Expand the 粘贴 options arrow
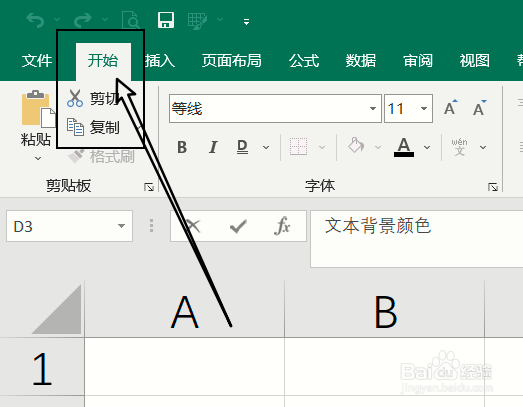Image resolution: width=523 pixels, height=407 pixels. 38,158
